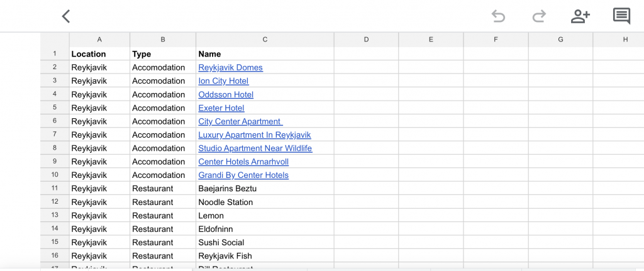Select column B header

(163, 40)
